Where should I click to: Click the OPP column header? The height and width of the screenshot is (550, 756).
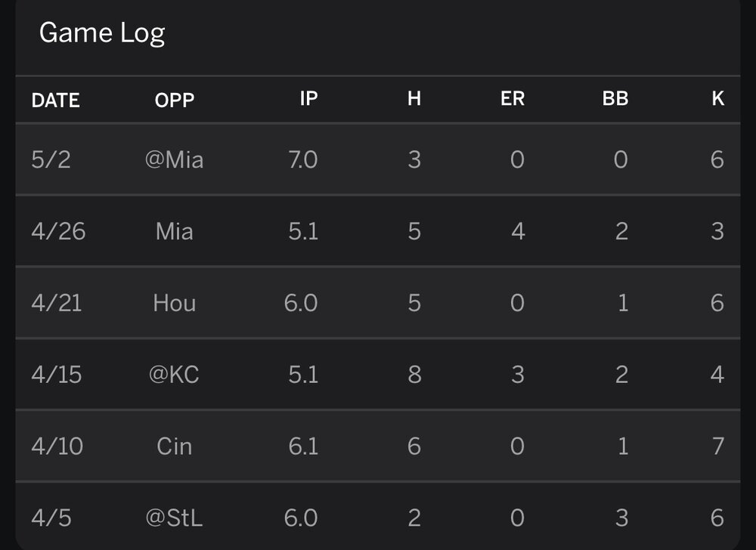(175, 100)
